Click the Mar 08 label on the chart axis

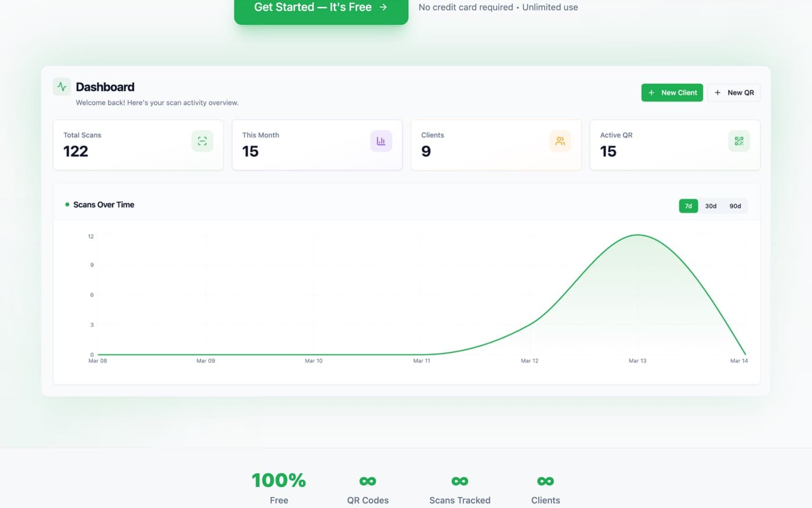pyautogui.click(x=97, y=361)
